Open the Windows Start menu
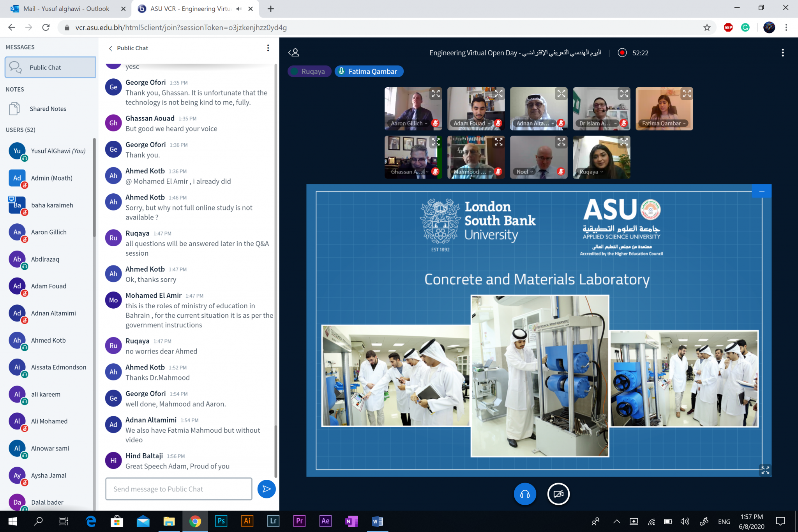This screenshot has width=798, height=532. click(x=12, y=521)
